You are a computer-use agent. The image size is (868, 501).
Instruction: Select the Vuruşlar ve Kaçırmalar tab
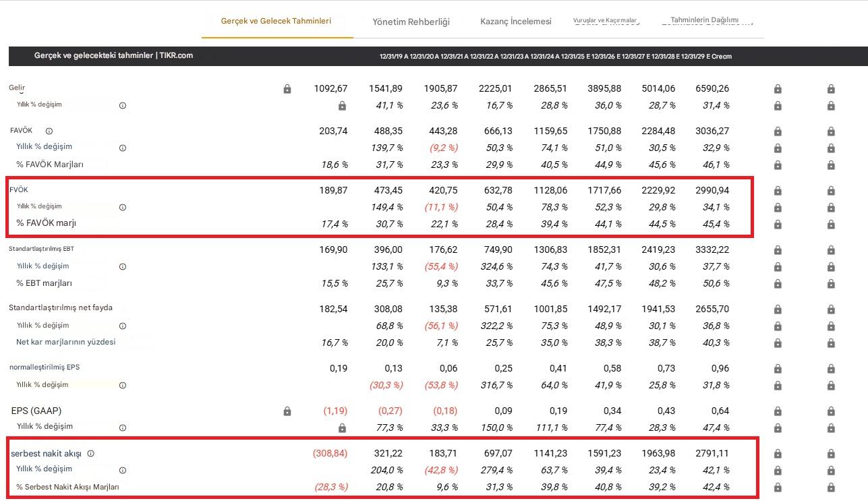click(x=604, y=22)
